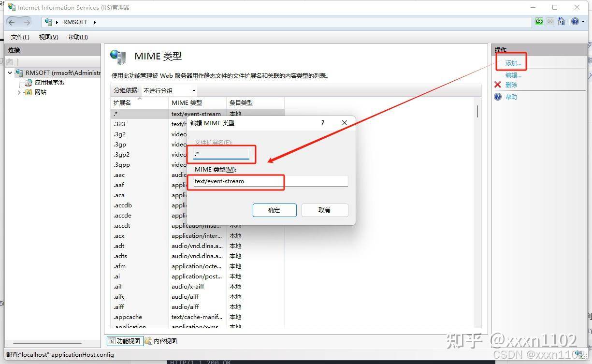
Task: Click the red X delete icon
Action: [x=498, y=85]
